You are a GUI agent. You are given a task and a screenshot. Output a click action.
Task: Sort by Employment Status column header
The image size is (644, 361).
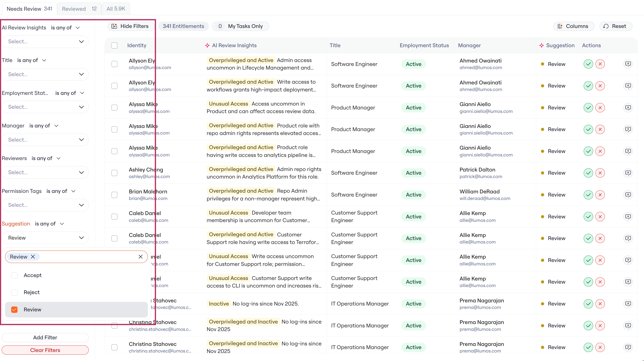tap(424, 45)
